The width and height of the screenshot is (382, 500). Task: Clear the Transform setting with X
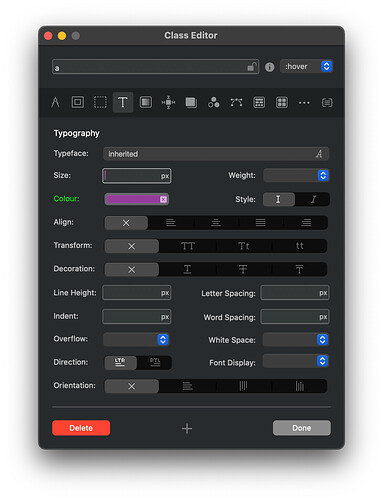point(132,246)
